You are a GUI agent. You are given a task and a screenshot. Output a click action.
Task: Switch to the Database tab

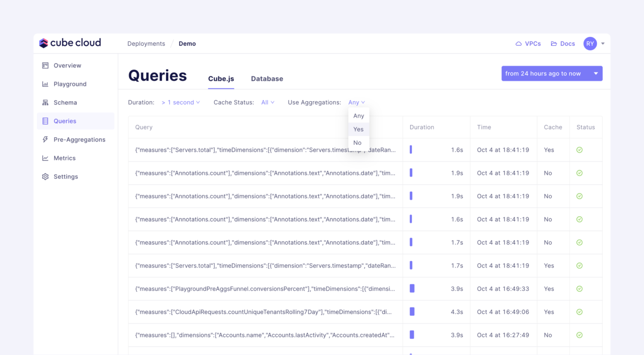click(x=267, y=79)
